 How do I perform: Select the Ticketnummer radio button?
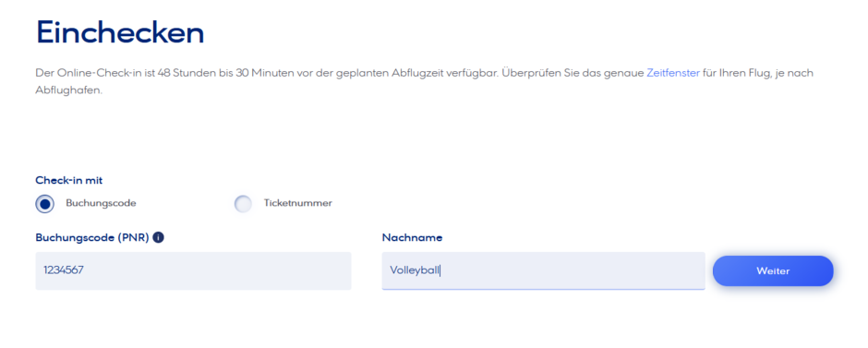coord(243,204)
